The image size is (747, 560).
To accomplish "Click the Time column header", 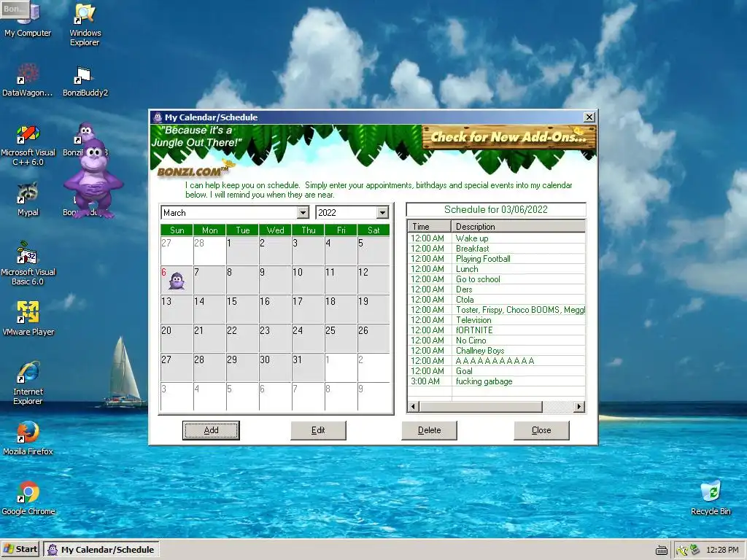I will [x=429, y=227].
